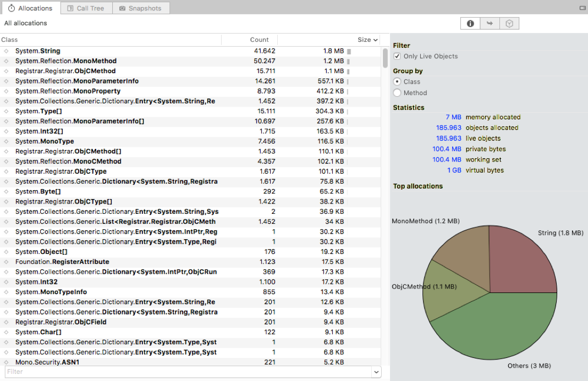
Task: Click the info inspector icon
Action: coord(470,24)
